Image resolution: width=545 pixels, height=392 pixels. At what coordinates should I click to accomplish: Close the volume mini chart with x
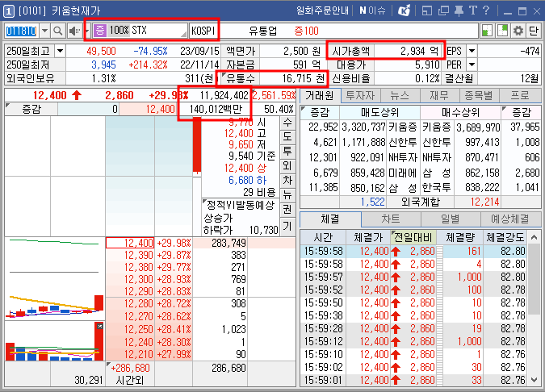click(x=100, y=326)
